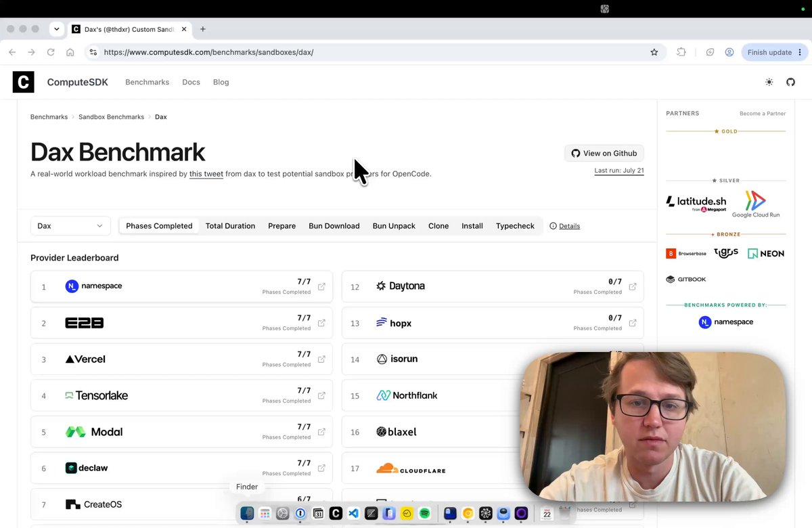This screenshot has width=812, height=528.
Task: Select the Typecheck tab
Action: point(515,226)
